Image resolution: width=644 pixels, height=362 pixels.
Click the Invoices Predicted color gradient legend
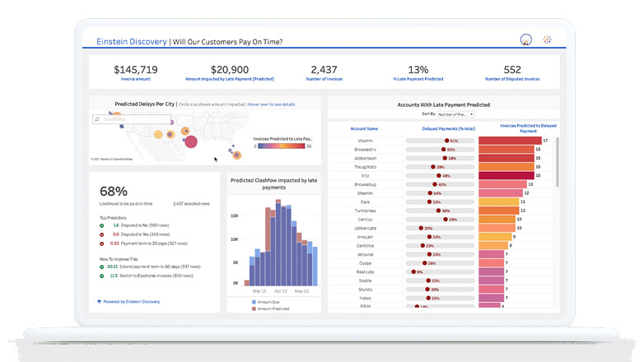(x=282, y=146)
